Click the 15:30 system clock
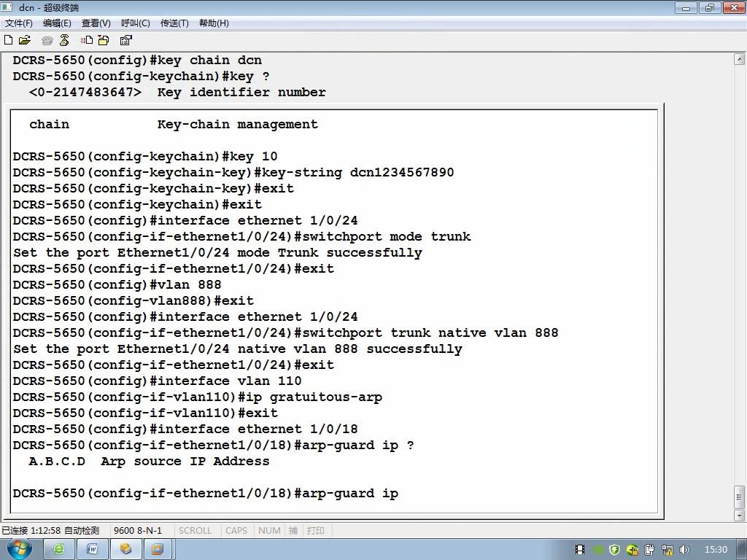747x560 pixels. click(x=716, y=550)
